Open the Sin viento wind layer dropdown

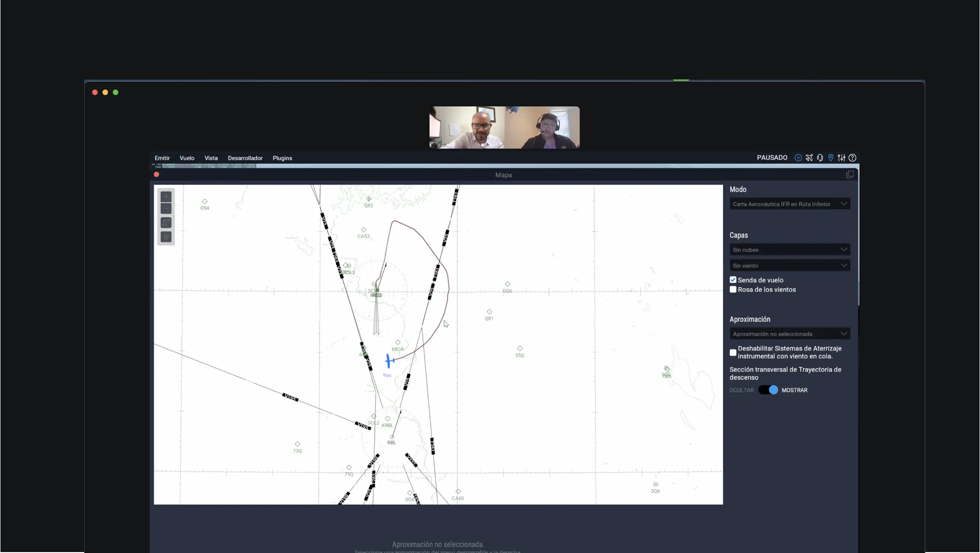point(790,266)
